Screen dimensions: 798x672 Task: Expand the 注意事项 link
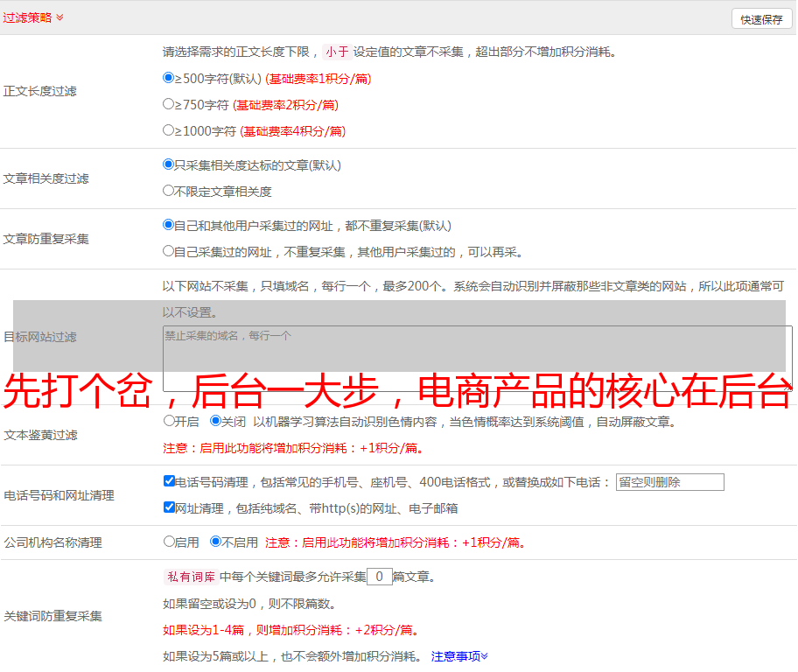(458, 656)
